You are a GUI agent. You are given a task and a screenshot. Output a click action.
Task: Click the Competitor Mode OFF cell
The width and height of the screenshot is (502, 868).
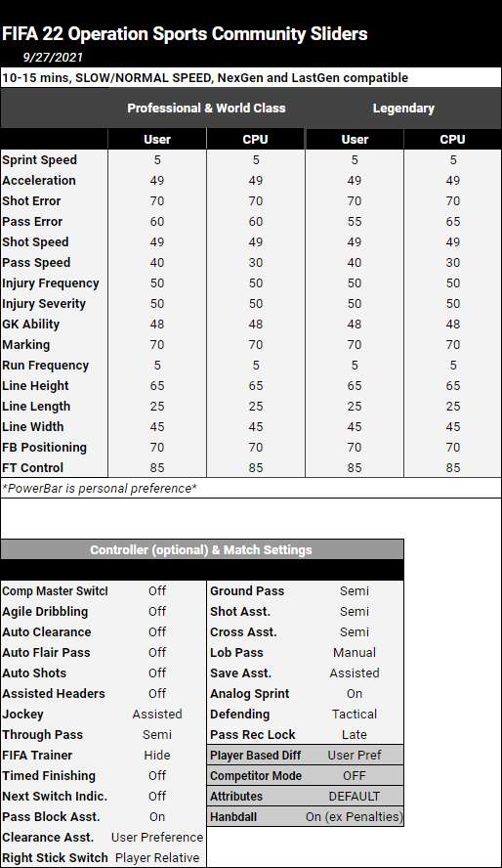point(355,775)
